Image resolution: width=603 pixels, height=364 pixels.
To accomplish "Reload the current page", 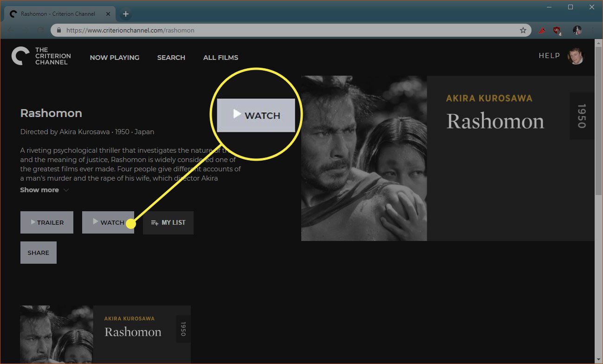I will tap(40, 30).
